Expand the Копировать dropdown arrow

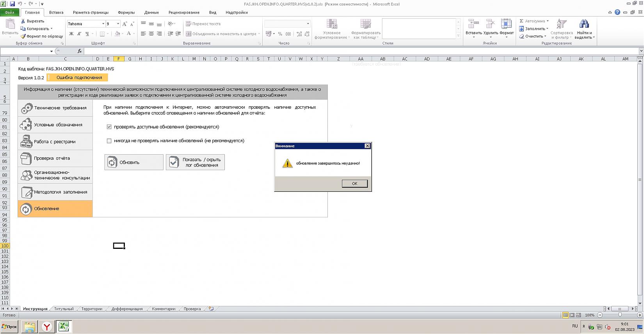pos(52,29)
